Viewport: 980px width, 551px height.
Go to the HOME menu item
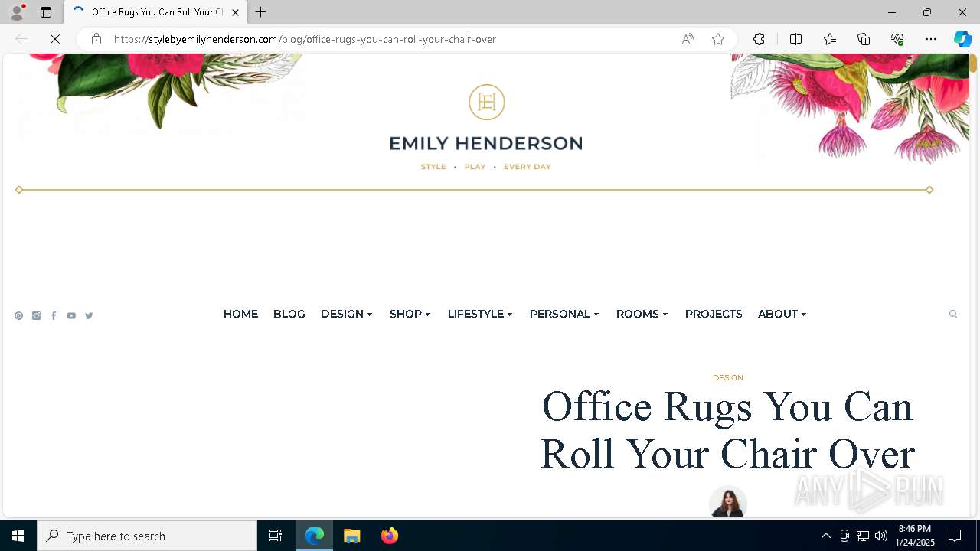[240, 314]
